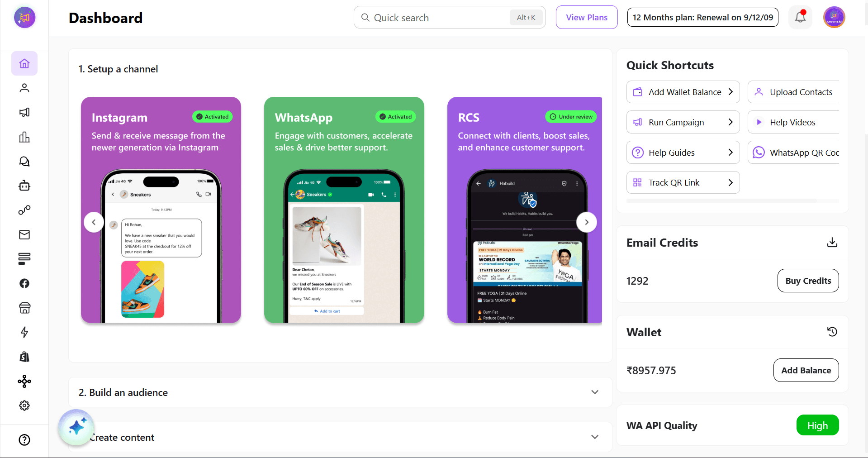The image size is (868, 458).
Task: Open the Run Campaign shortcut
Action: 683,122
